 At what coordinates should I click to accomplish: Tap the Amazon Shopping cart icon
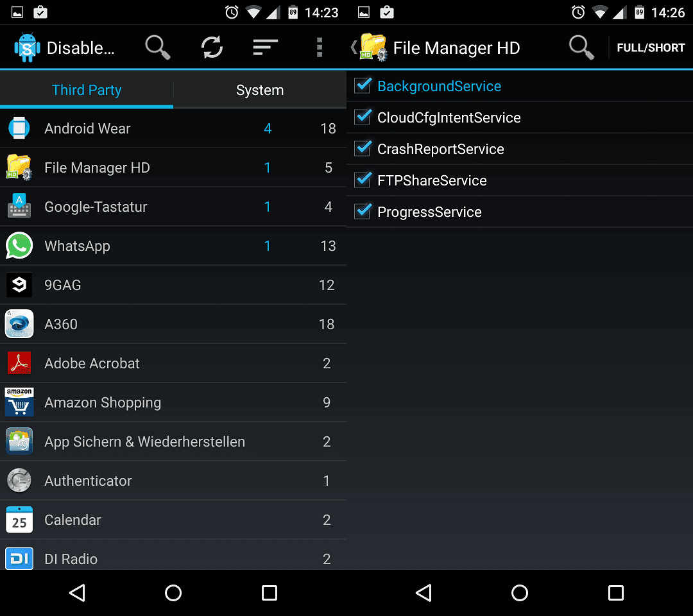19,402
